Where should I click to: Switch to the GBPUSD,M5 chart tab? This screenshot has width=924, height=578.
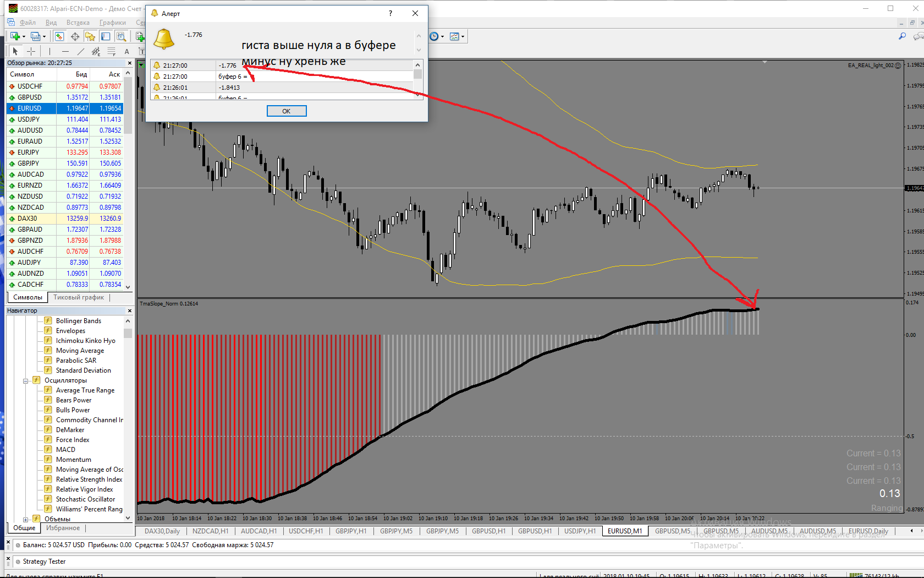point(672,531)
